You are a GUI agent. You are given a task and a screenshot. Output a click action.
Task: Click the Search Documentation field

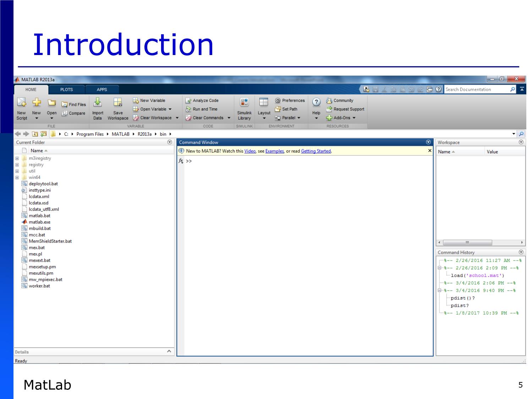point(477,89)
